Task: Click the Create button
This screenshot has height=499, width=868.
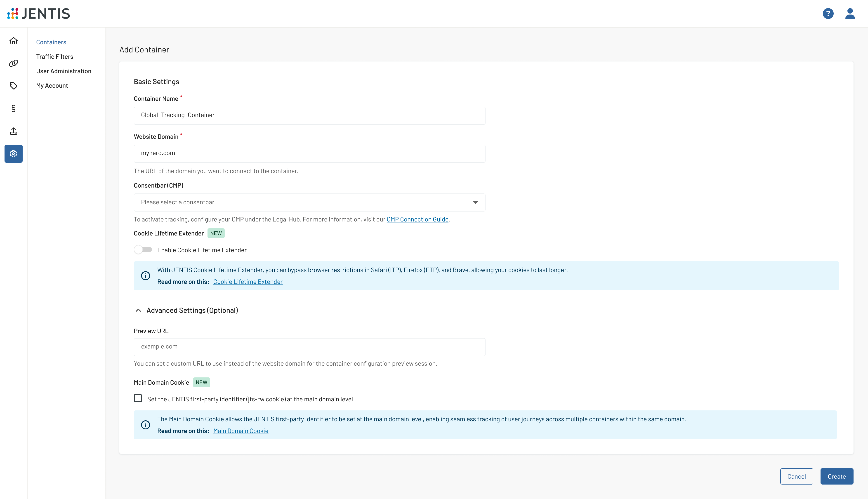Action: 837,476
